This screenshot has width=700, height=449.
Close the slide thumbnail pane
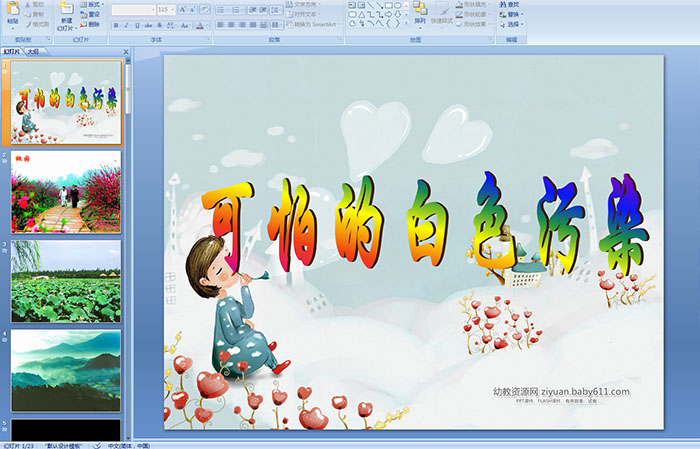coord(126,52)
